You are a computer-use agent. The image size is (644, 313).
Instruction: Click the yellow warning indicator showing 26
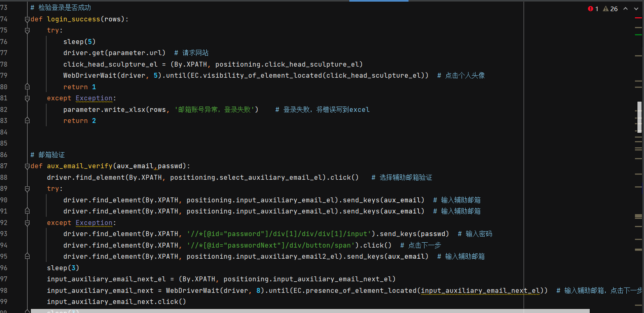pyautogui.click(x=610, y=9)
